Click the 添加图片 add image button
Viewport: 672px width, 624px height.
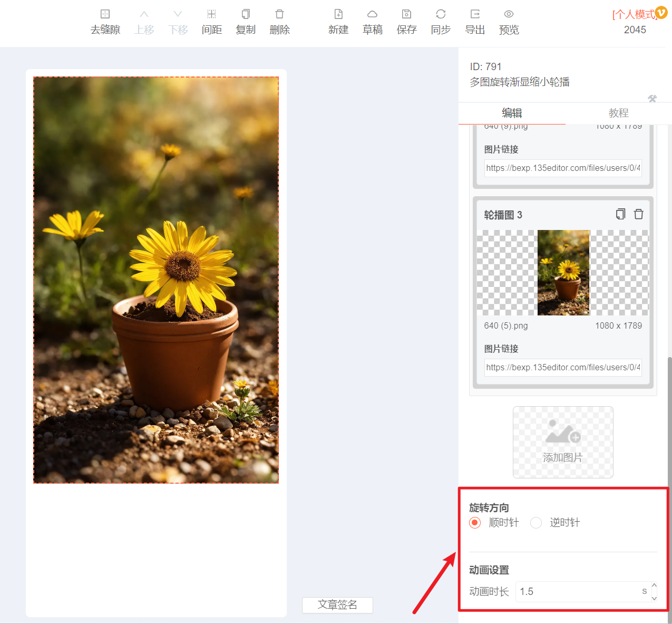(563, 442)
